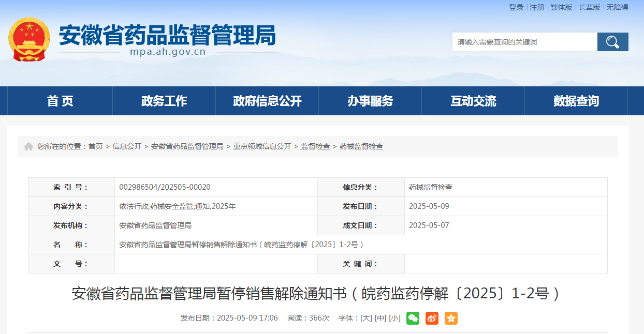Set font size to 大
The image size is (644, 334).
click(366, 318)
